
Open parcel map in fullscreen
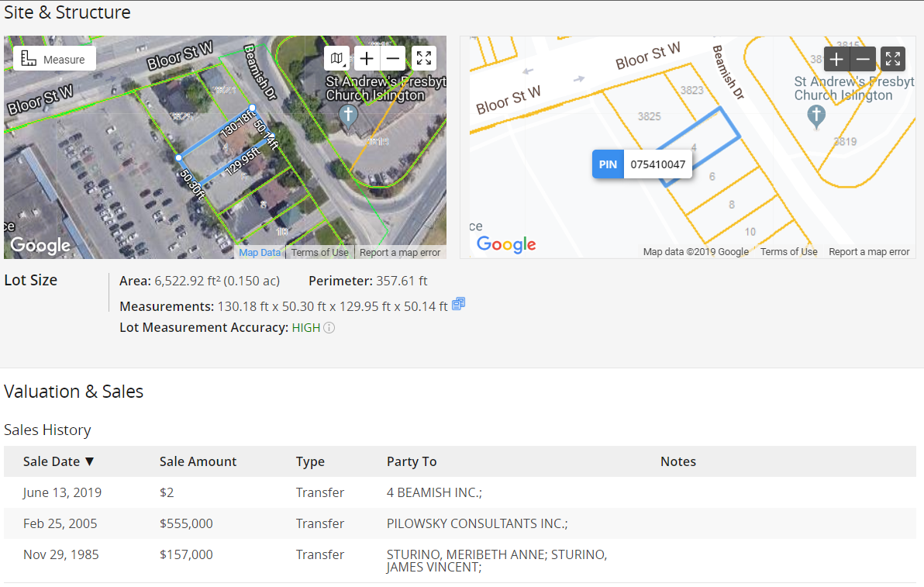[893, 59]
